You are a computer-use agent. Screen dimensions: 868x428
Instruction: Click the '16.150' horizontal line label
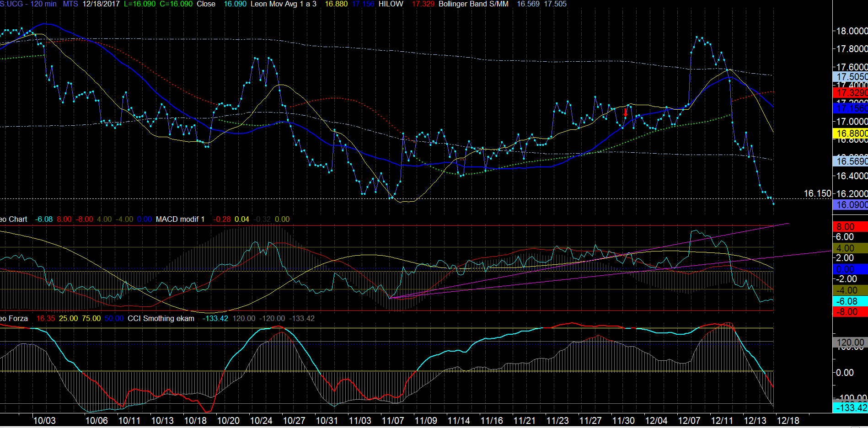coord(817,193)
